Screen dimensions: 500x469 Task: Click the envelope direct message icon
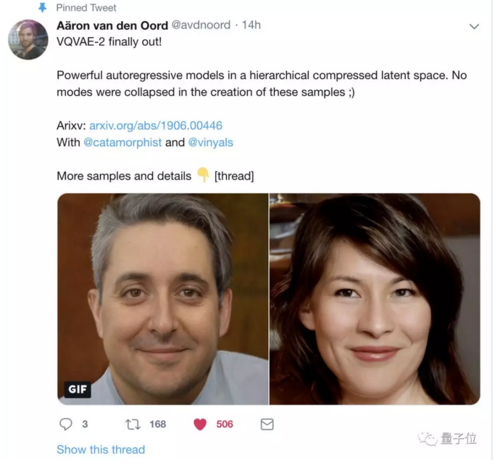(267, 424)
